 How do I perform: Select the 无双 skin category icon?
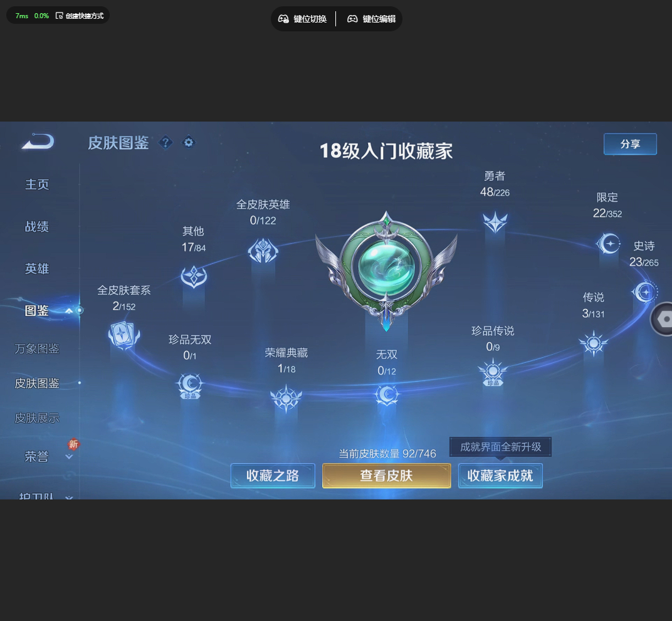click(x=387, y=395)
